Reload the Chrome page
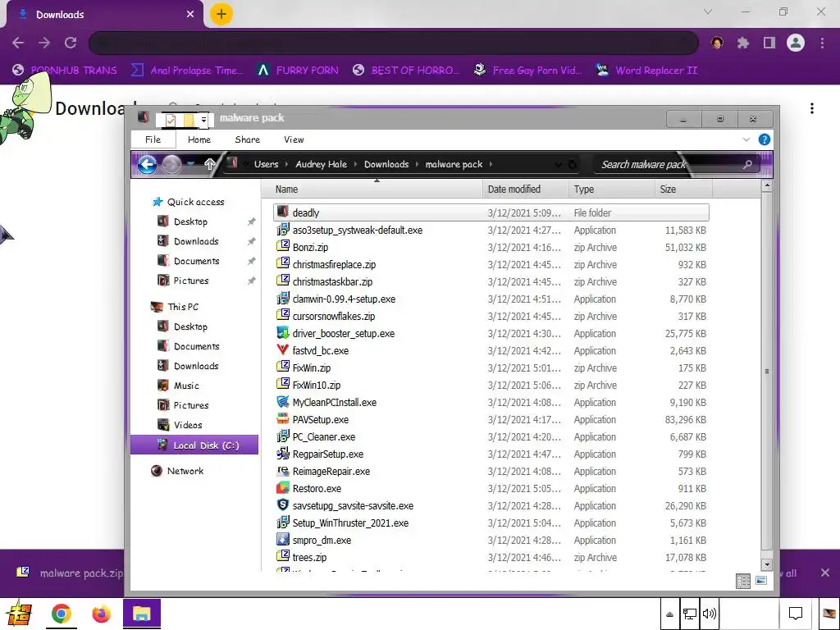 click(71, 43)
